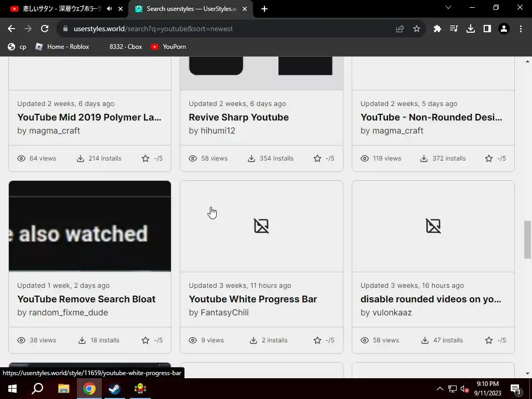Bookmark this page with the star icon
This screenshot has height=399, width=532.
click(417, 29)
